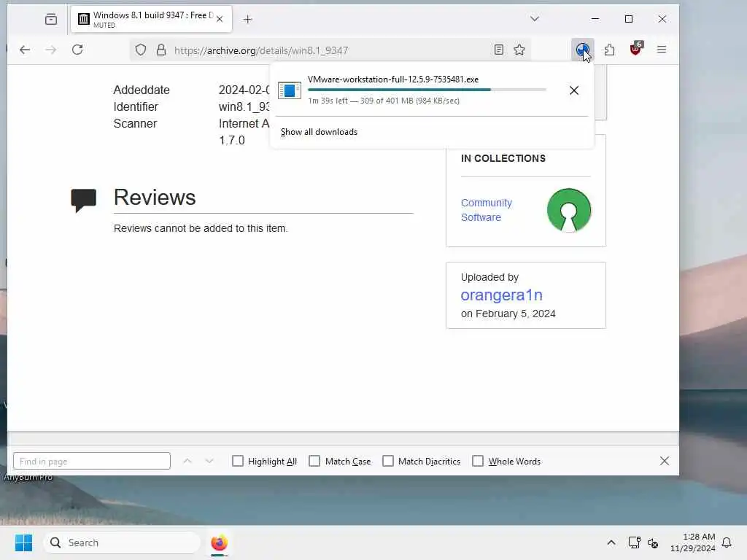Viewport: 747px width, 560px height.
Task: Click the archive.org URL address field
Action: (x=329, y=50)
